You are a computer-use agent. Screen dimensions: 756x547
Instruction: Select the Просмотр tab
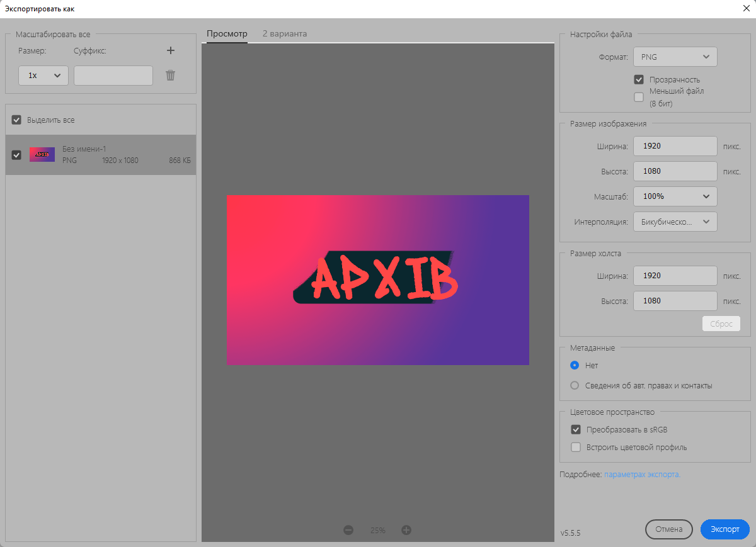click(x=227, y=33)
